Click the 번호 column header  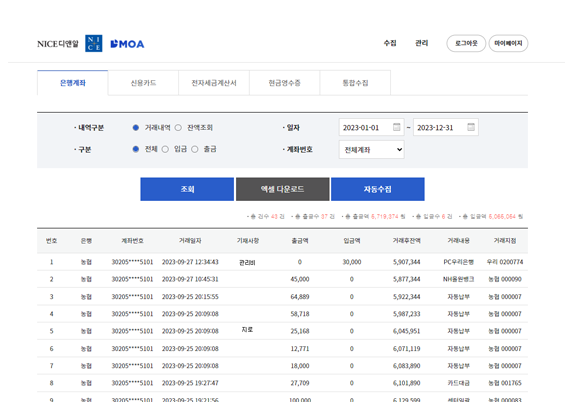[51, 241]
